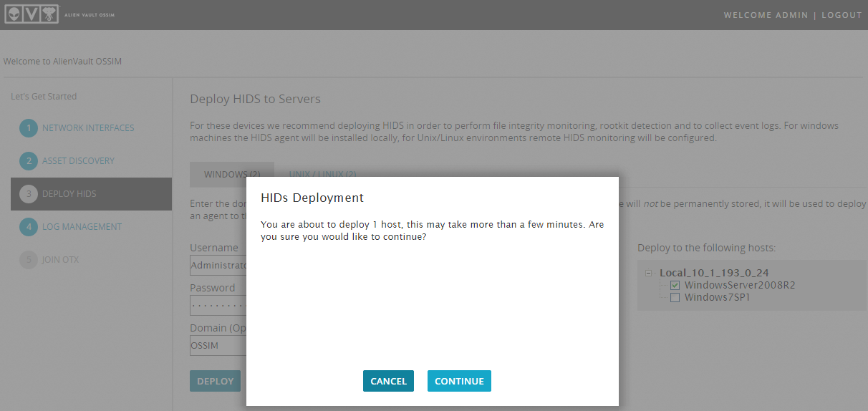Go to the Log Management step

click(x=82, y=227)
